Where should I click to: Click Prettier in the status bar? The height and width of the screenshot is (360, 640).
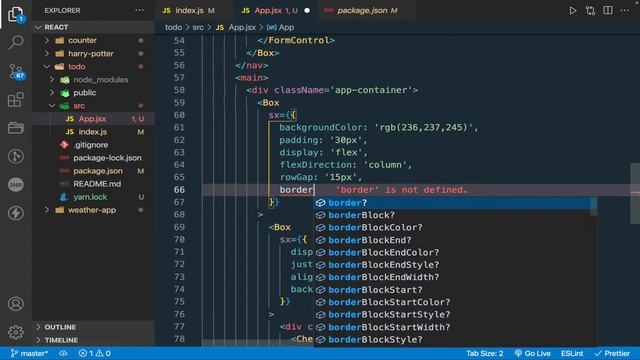point(612,353)
